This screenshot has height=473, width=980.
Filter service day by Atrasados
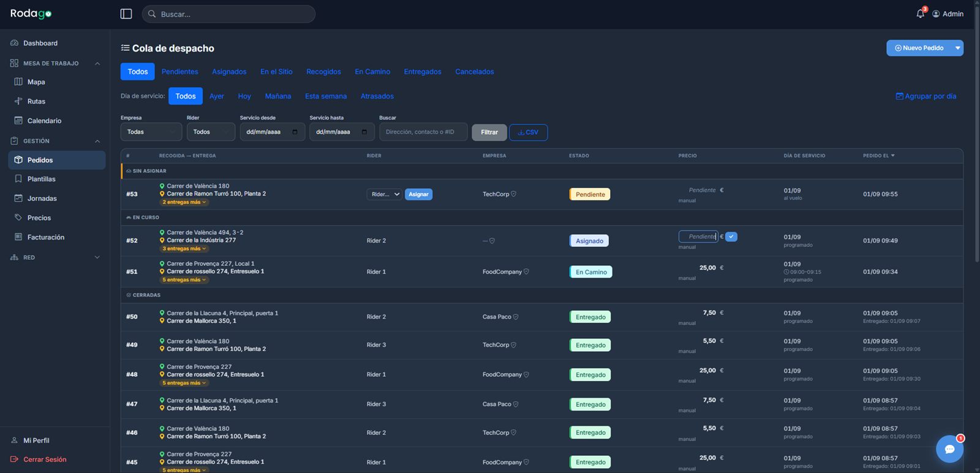[377, 96]
